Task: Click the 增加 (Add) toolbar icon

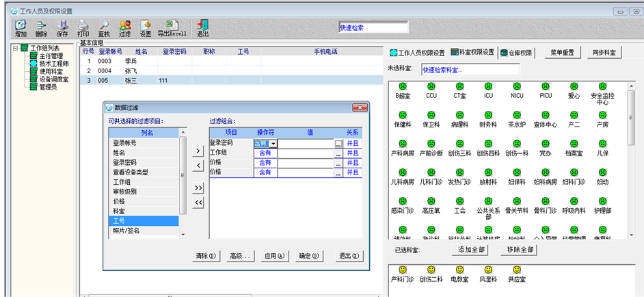Action: coord(21,27)
